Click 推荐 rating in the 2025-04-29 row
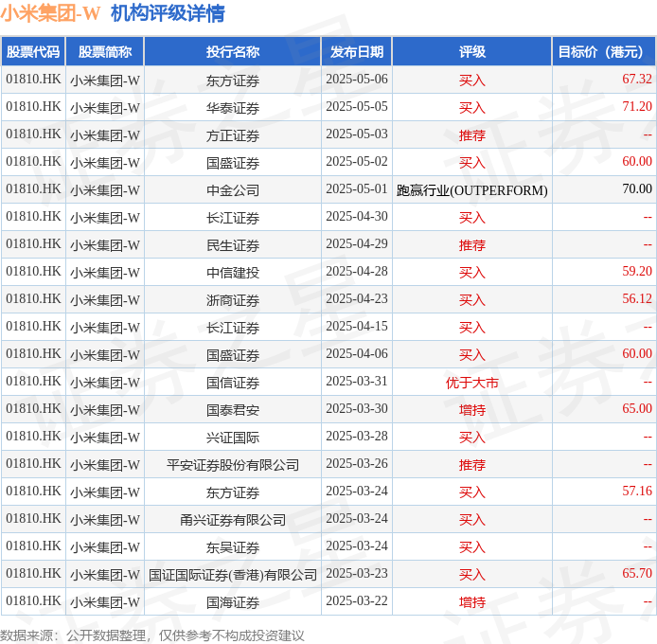 click(472, 245)
